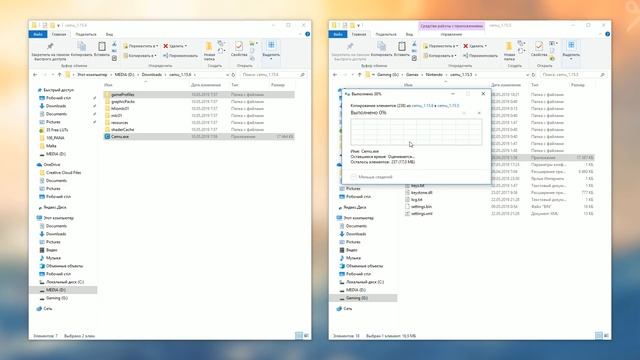Cancel the copy with small X beside pause
640x360 pixels.
[x=479, y=113]
